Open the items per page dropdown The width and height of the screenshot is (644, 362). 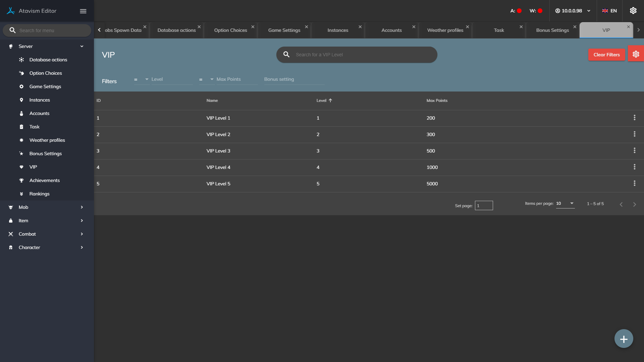click(x=565, y=203)
